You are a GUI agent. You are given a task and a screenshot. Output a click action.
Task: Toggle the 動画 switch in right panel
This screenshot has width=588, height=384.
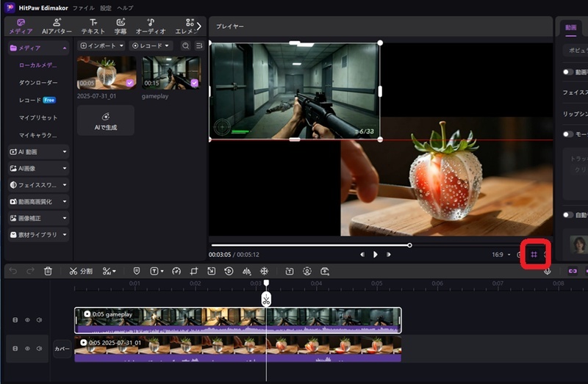pyautogui.click(x=568, y=72)
